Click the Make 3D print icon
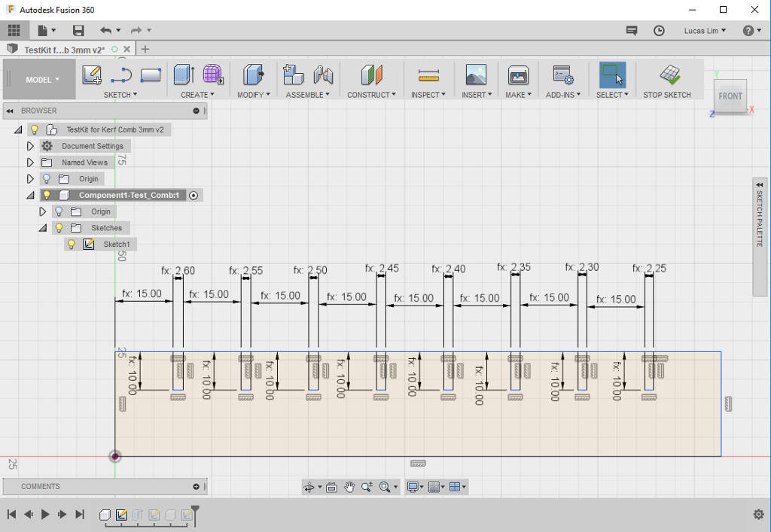The height and width of the screenshot is (532, 771). [x=518, y=74]
